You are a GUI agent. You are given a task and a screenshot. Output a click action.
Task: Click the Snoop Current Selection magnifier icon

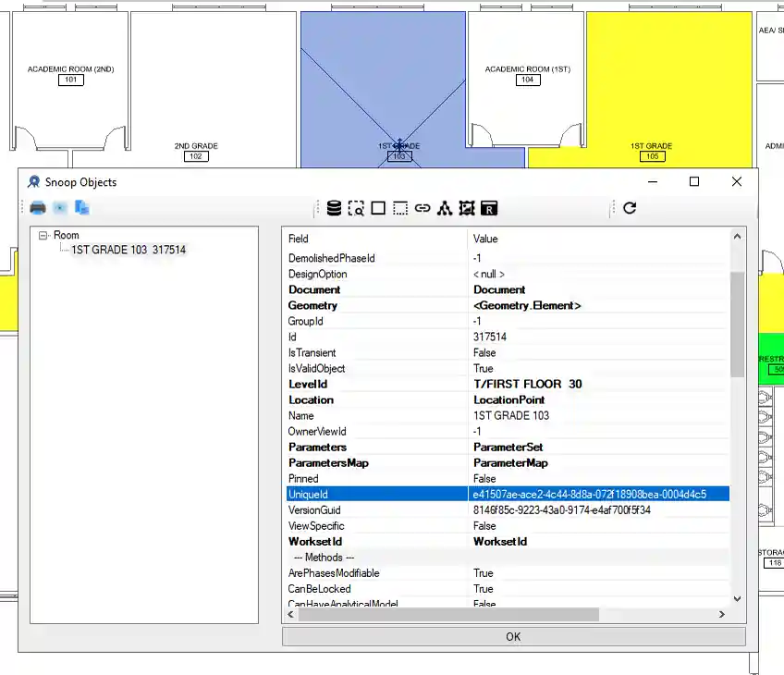356,207
